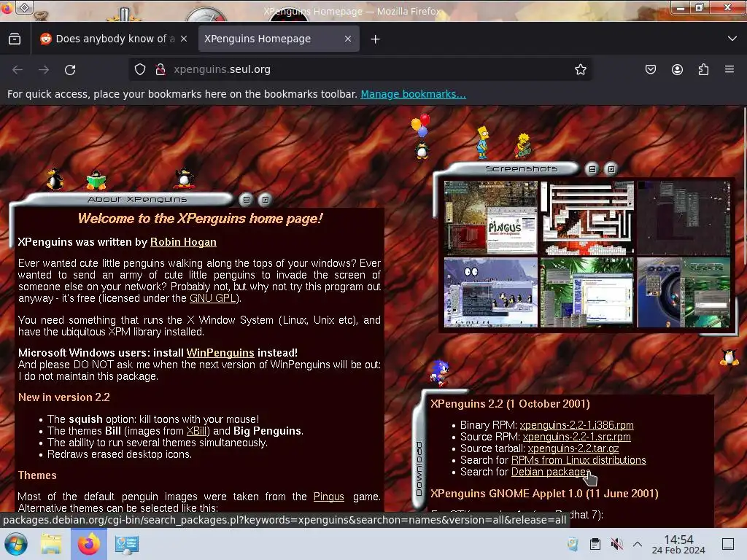Open Firefox View tab list icon
Image resolution: width=747 pixels, height=560 pixels.
[15, 39]
